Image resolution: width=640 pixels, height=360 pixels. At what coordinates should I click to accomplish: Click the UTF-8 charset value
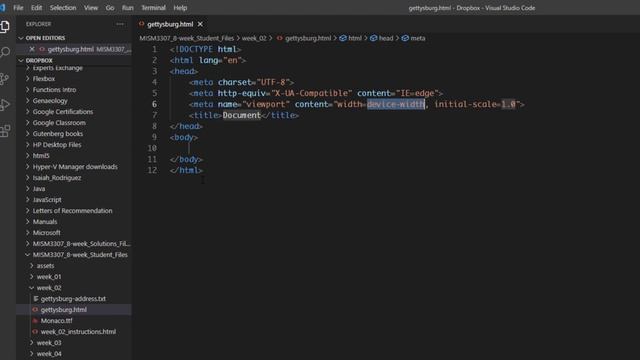pos(273,82)
